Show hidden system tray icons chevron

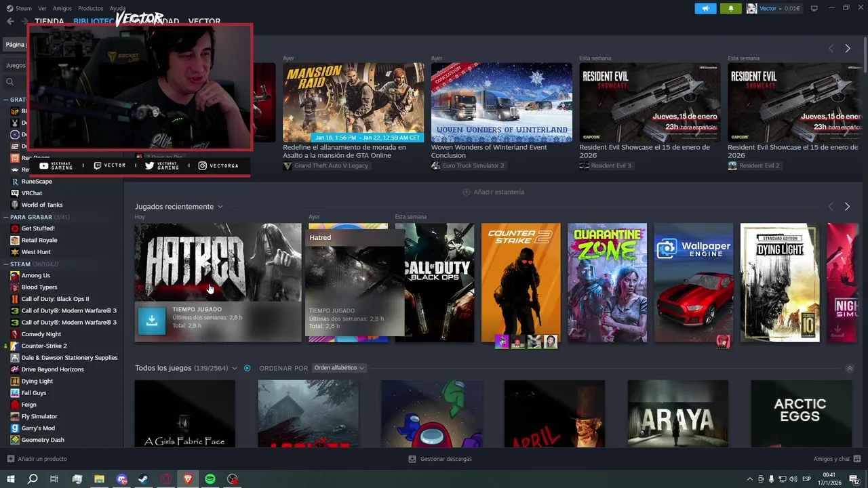click(x=749, y=479)
